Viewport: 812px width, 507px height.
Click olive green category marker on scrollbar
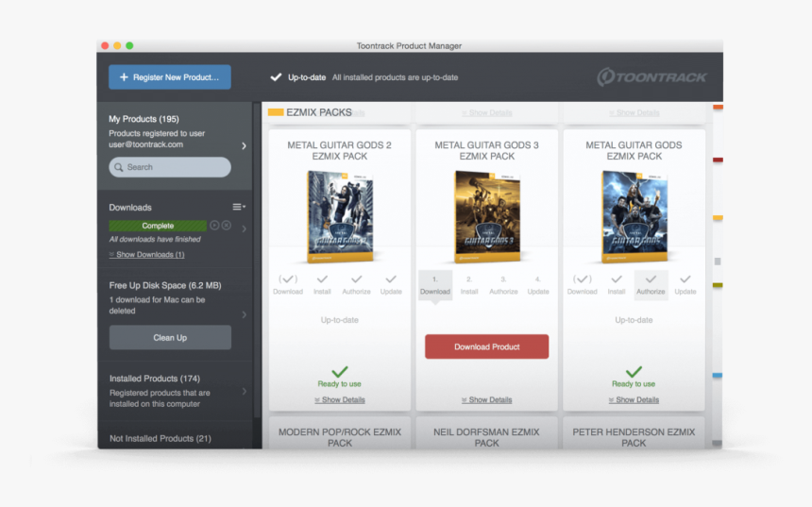(x=718, y=285)
